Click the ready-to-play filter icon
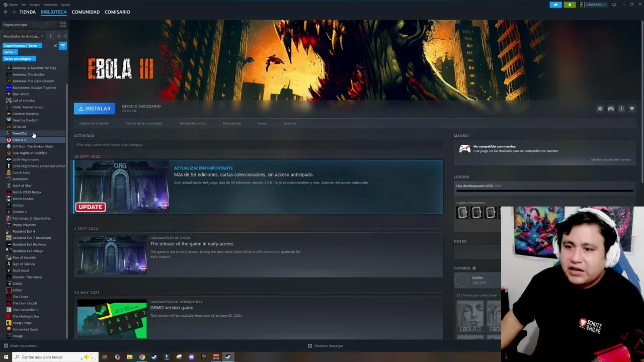The width and height of the screenshot is (644, 362). pos(65,36)
